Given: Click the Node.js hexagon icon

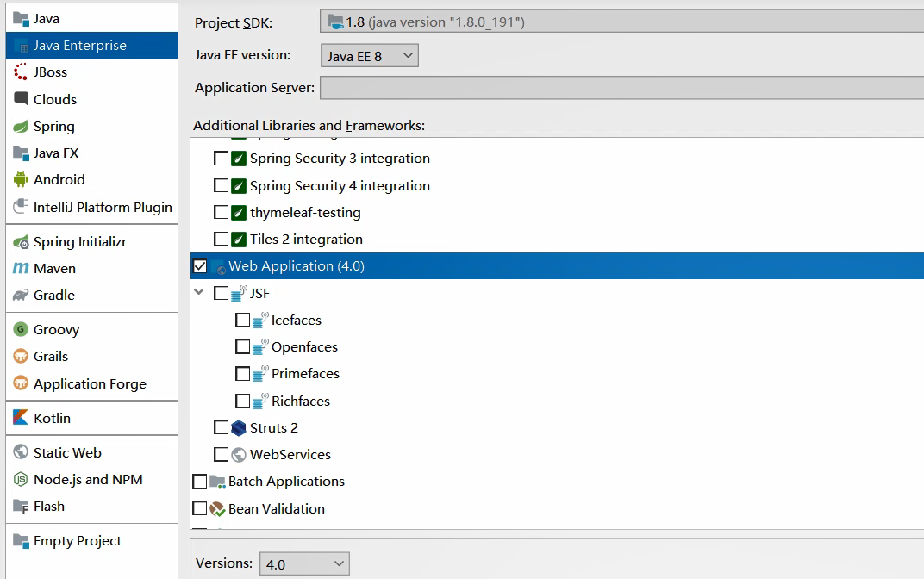Looking at the screenshot, I should pyautogui.click(x=21, y=479).
